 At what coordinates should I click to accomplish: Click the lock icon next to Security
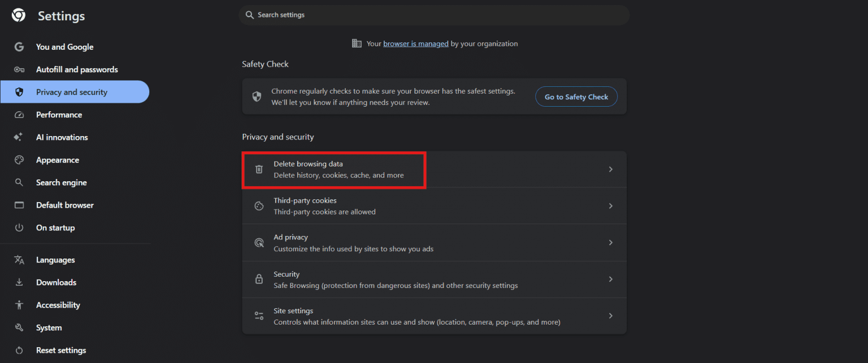click(259, 279)
